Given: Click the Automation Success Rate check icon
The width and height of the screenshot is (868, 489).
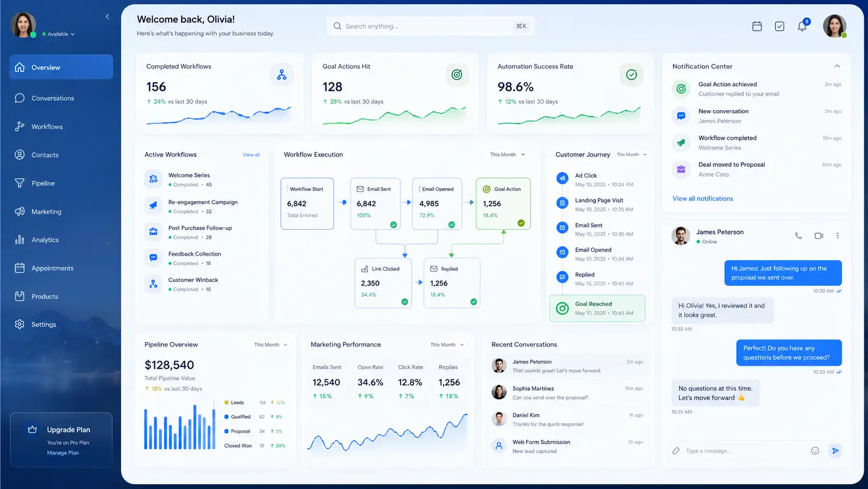Looking at the screenshot, I should point(631,75).
